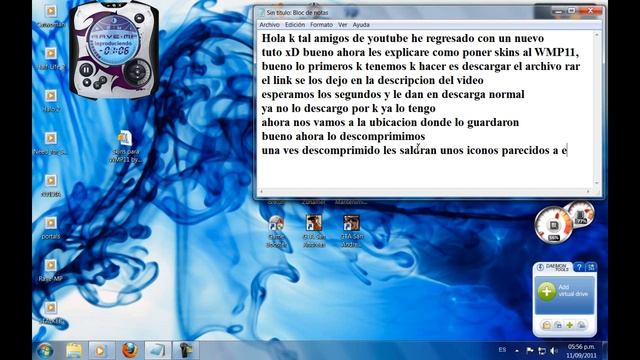Select the Halo desktop media icon
640x360 pixels.
point(51,100)
